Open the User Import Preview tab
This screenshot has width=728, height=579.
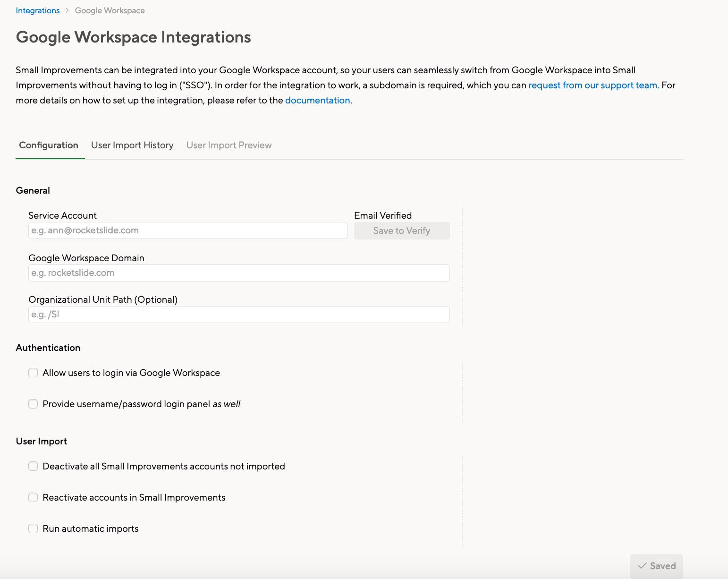pyautogui.click(x=229, y=145)
